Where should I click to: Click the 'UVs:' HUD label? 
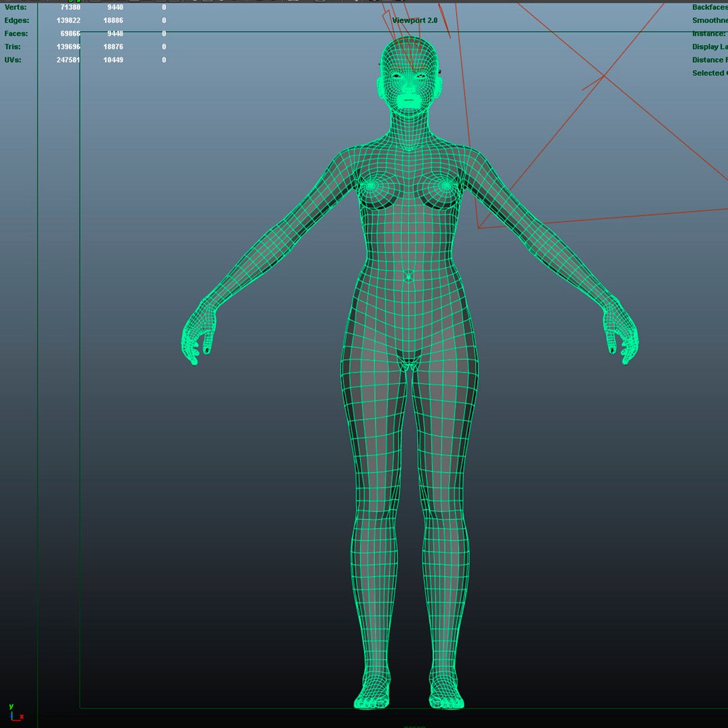click(x=13, y=60)
